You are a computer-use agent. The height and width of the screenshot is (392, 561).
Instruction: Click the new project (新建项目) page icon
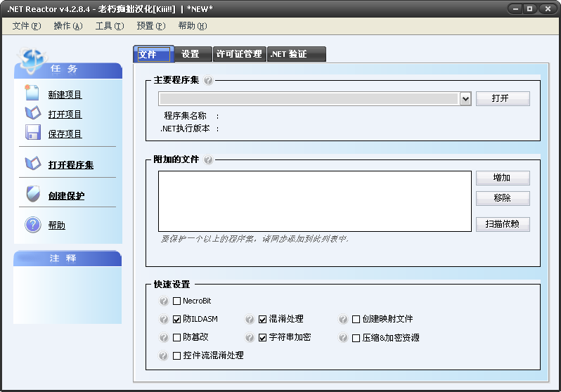click(x=32, y=93)
